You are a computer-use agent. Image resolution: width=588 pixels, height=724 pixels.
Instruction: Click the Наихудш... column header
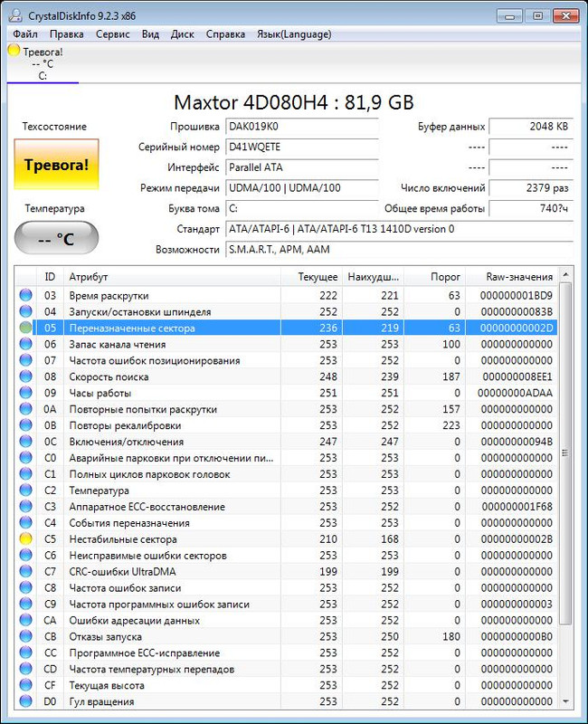tap(373, 277)
